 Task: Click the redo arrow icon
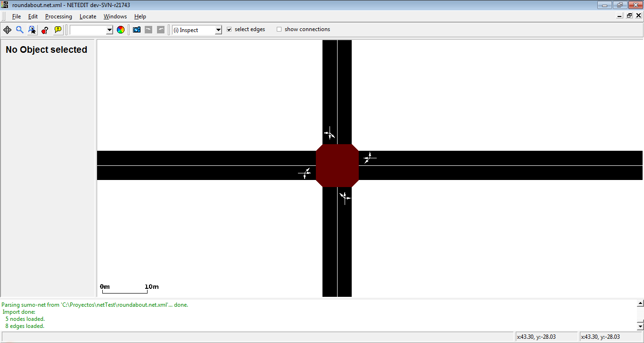pyautogui.click(x=161, y=30)
